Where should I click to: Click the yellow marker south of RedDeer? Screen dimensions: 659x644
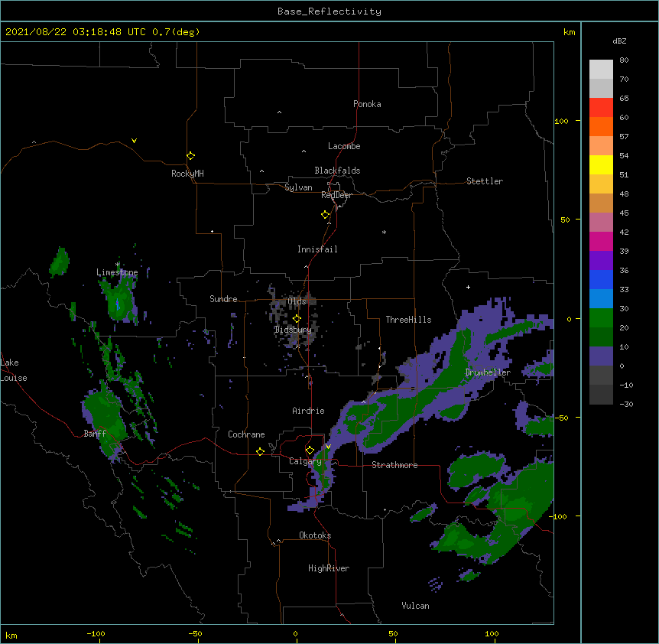tap(325, 215)
